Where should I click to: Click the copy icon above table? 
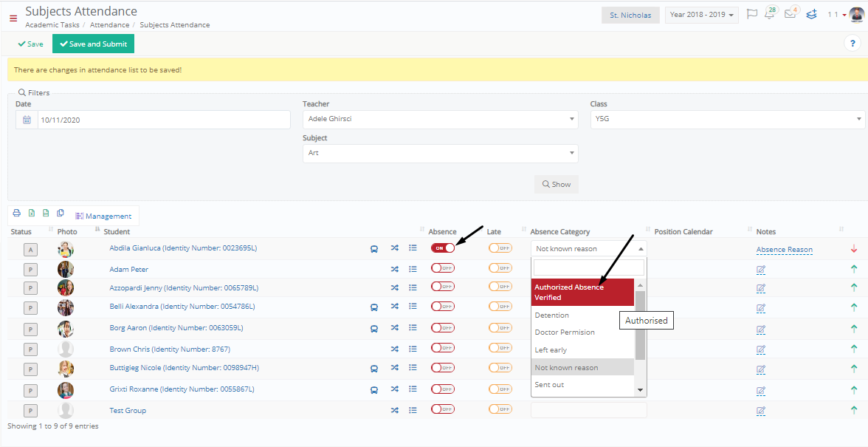pyautogui.click(x=61, y=214)
